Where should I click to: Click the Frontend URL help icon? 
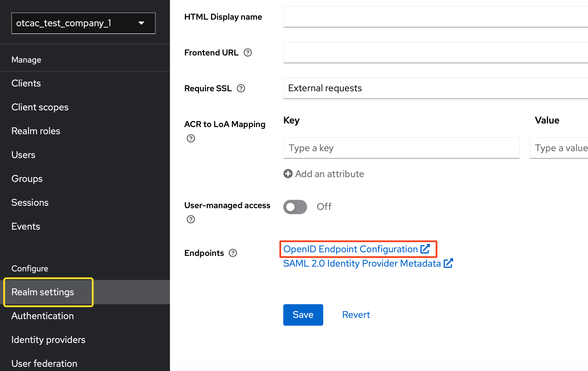[x=247, y=53]
